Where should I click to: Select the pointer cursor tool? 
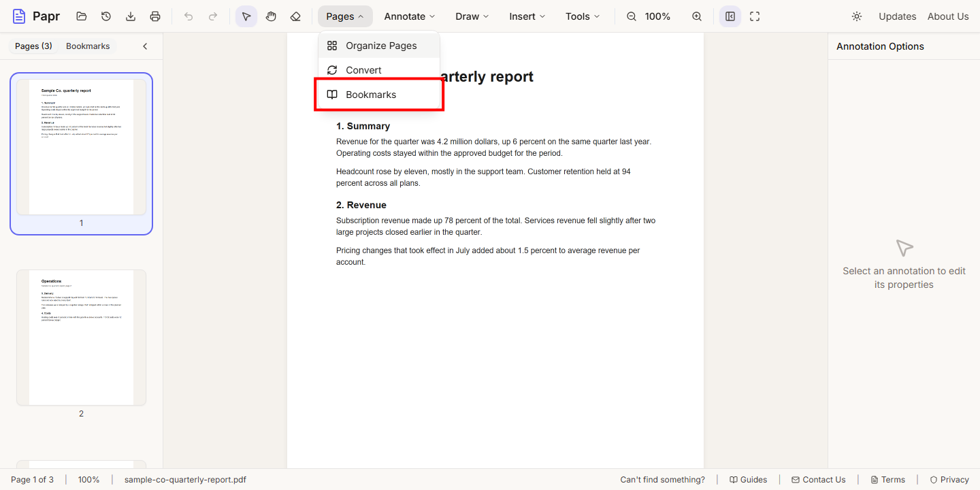point(246,16)
